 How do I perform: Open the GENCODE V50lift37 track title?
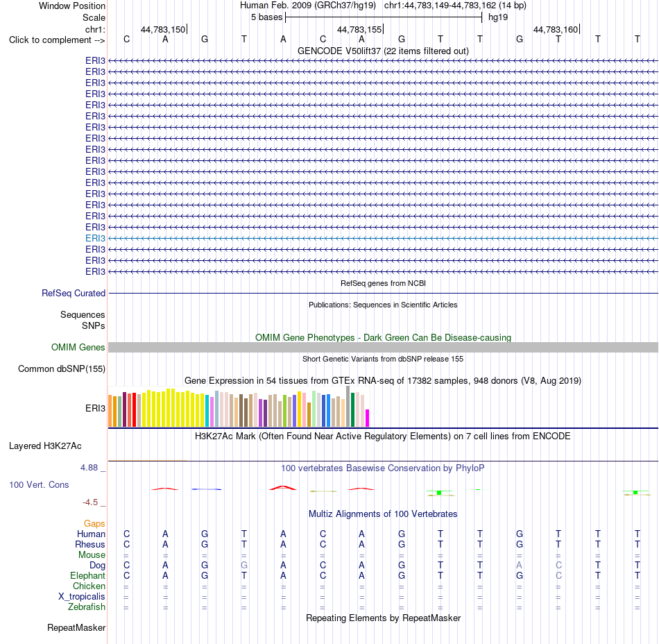[383, 51]
